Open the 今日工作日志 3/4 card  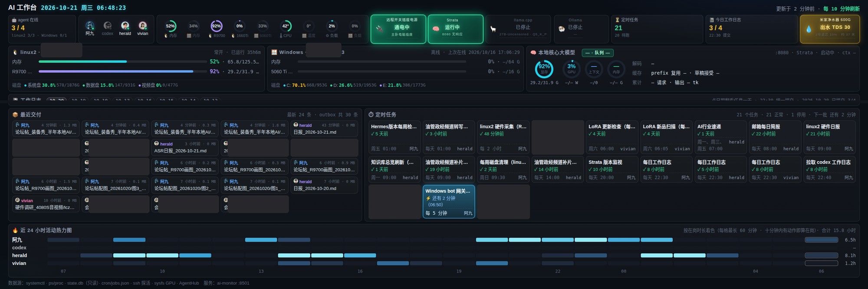pos(752,29)
